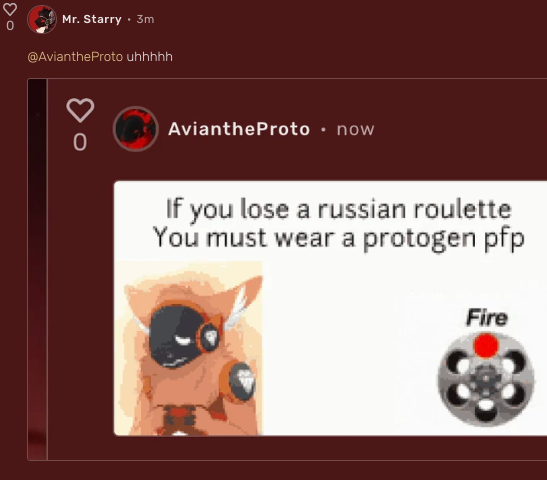The image size is (547, 480).
Task: Open Mr. Starry's profile avatar
Action: [x=42, y=19]
